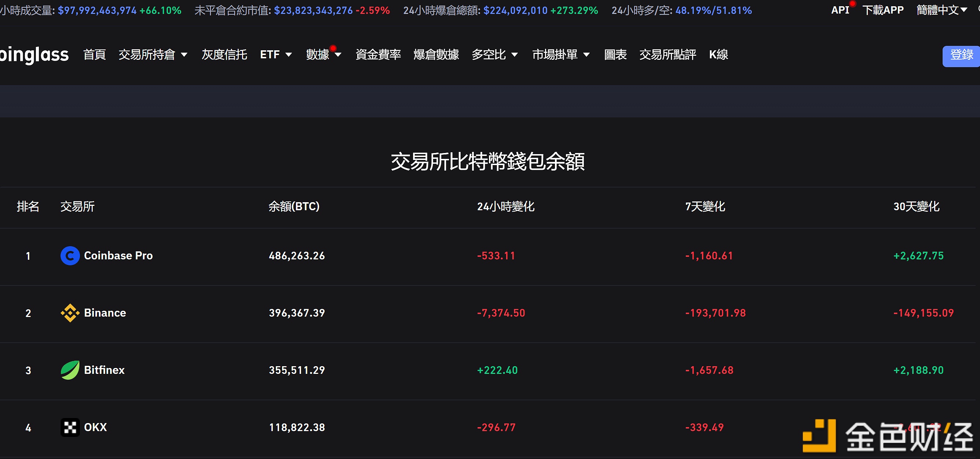Click the Coinbase Pro exchange name

(118, 256)
